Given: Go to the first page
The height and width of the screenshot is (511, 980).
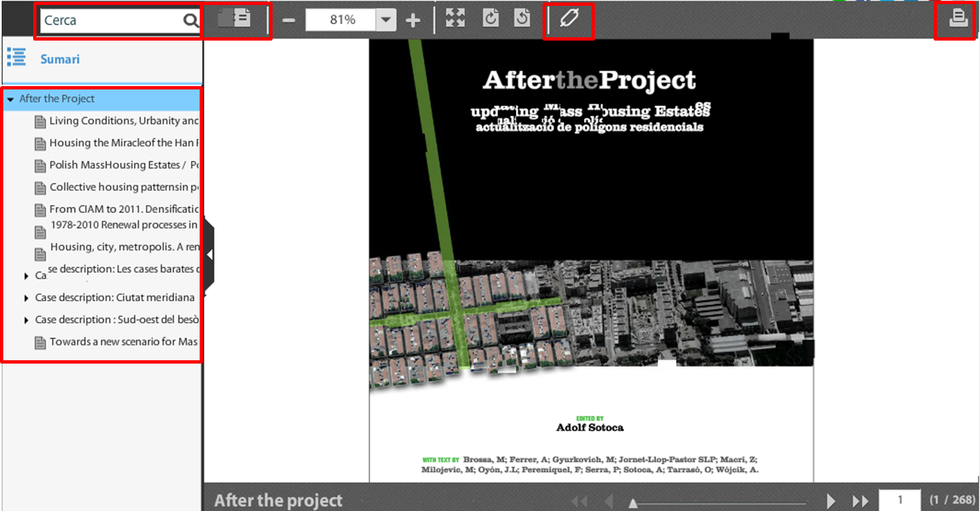Looking at the screenshot, I should click(x=579, y=501).
